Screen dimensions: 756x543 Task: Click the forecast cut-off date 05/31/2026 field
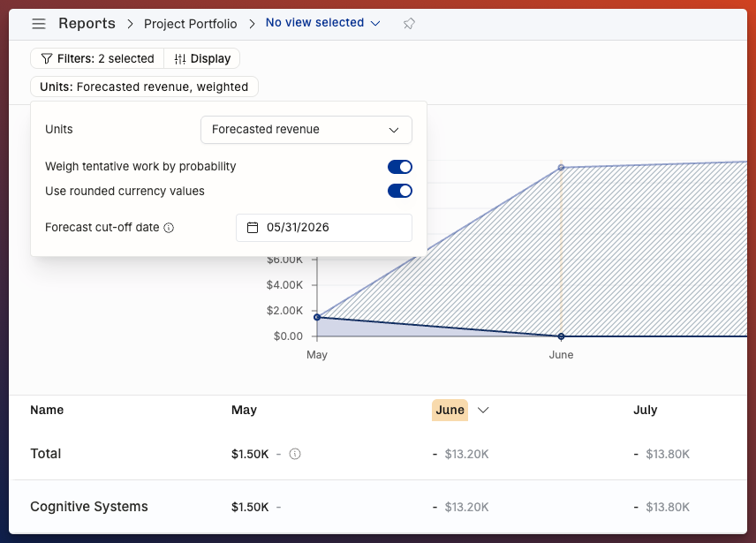tap(324, 228)
